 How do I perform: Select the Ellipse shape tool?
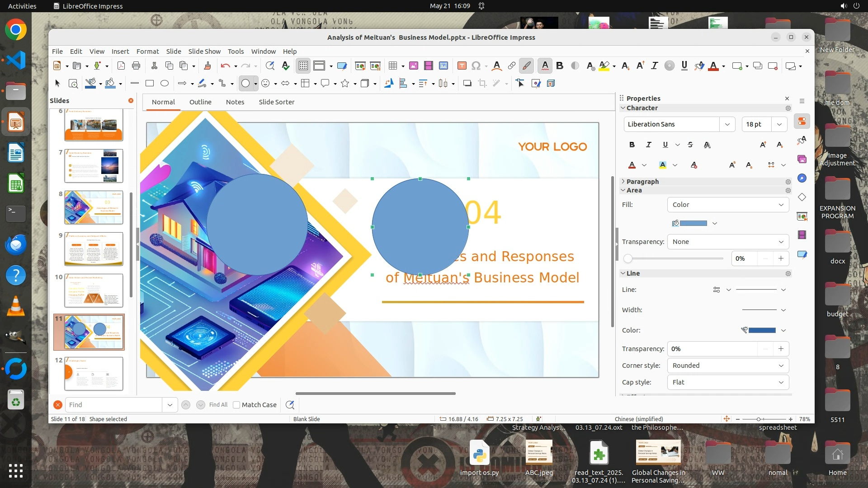(x=165, y=84)
